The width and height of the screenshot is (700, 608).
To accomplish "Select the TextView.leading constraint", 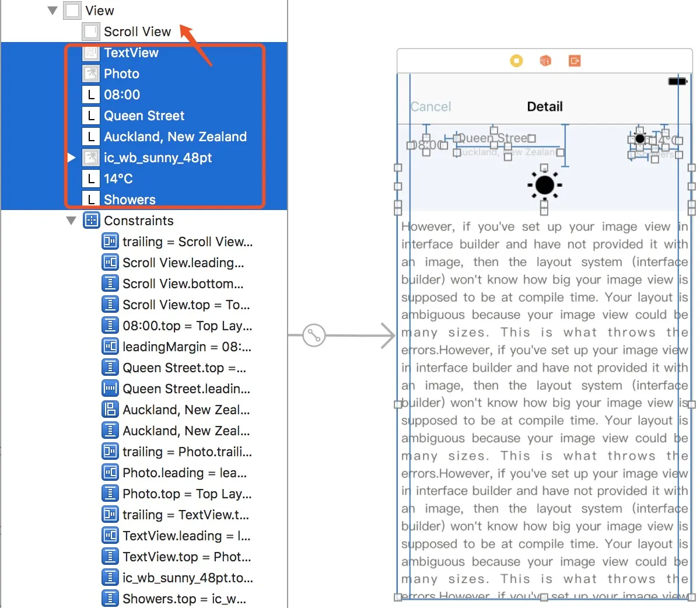I will tap(143, 536).
